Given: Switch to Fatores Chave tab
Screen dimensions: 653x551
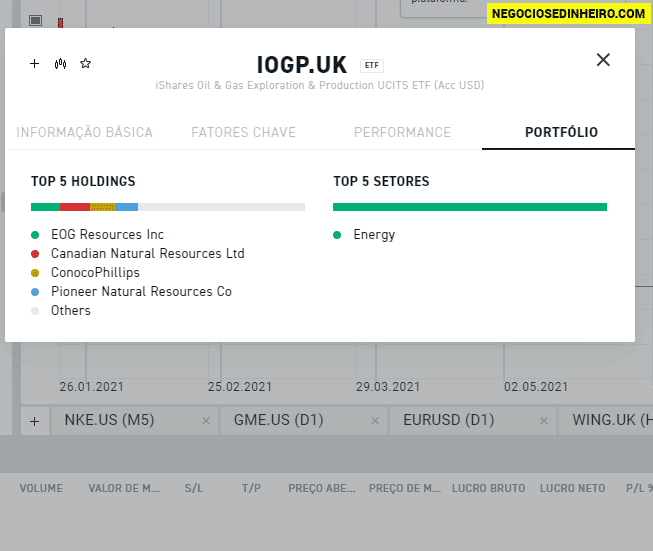Looking at the screenshot, I should click(244, 132).
